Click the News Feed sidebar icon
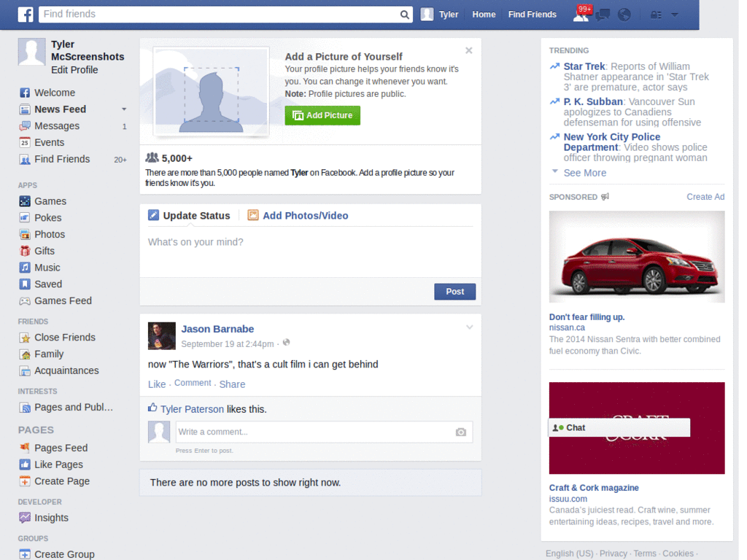Image resolution: width=747 pixels, height=560 pixels. pos(25,109)
